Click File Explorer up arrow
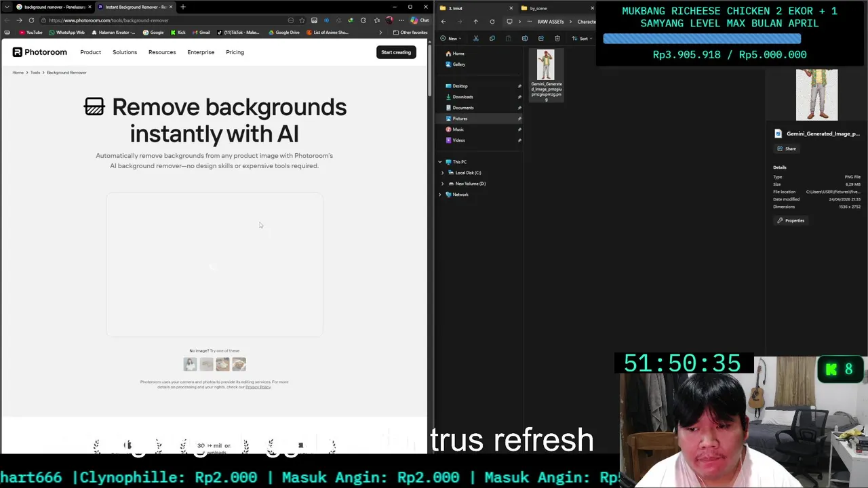The height and width of the screenshot is (488, 868). (x=475, y=22)
